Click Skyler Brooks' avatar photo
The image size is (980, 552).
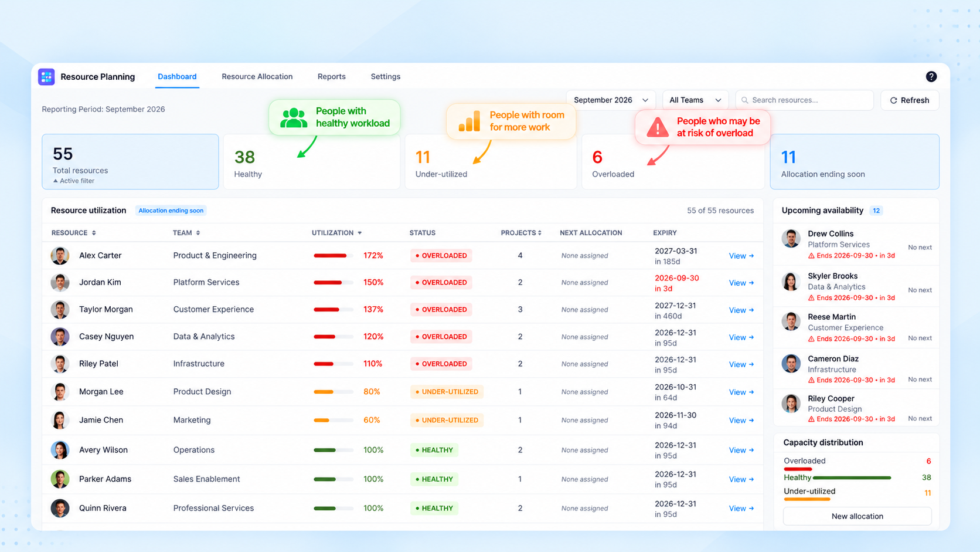coord(791,281)
